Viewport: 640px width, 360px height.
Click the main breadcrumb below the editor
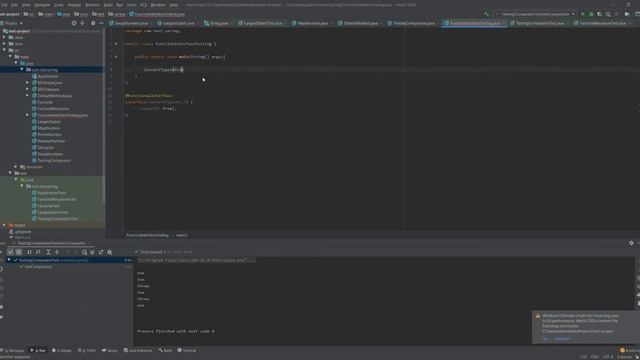(x=182, y=236)
